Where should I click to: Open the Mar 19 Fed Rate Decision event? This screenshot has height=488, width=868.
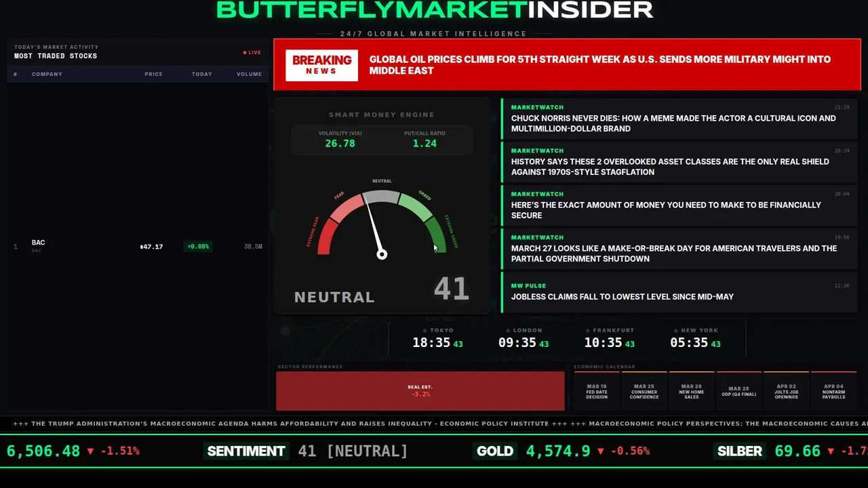597,391
